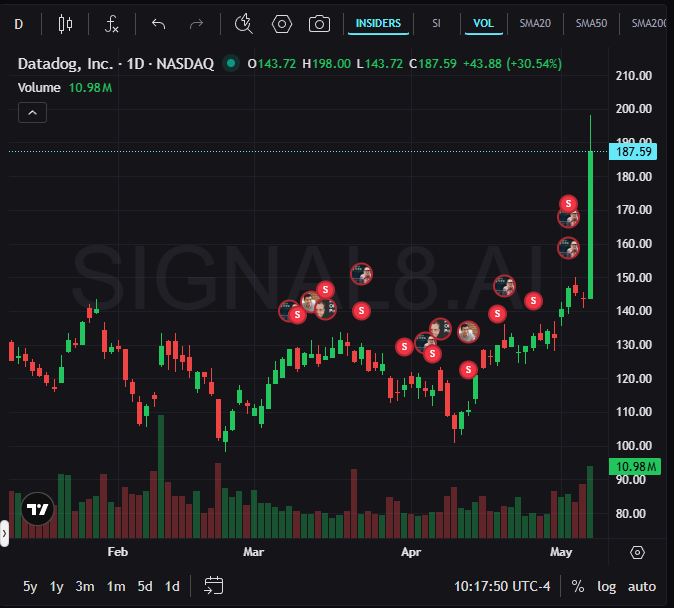Click the green market status dot
This screenshot has height=608, width=674.
point(231,64)
